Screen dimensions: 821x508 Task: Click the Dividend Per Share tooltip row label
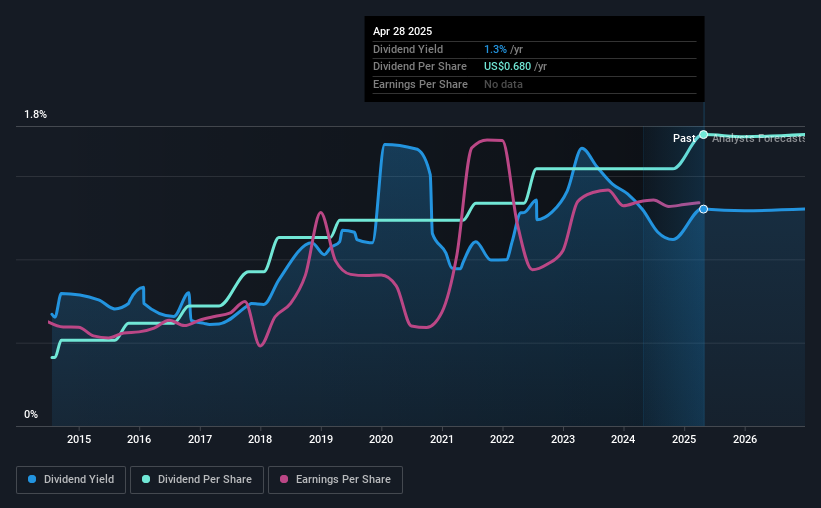point(420,67)
